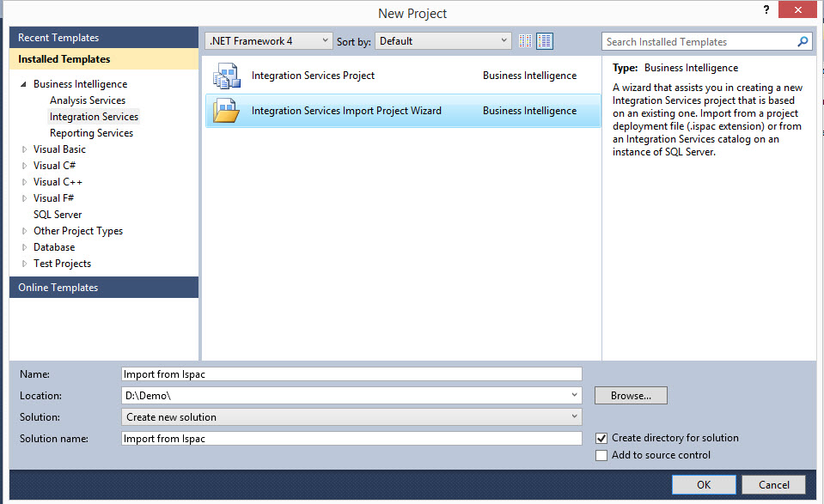Enable Add to source control
Screen dimensions: 824x504
coord(601,455)
